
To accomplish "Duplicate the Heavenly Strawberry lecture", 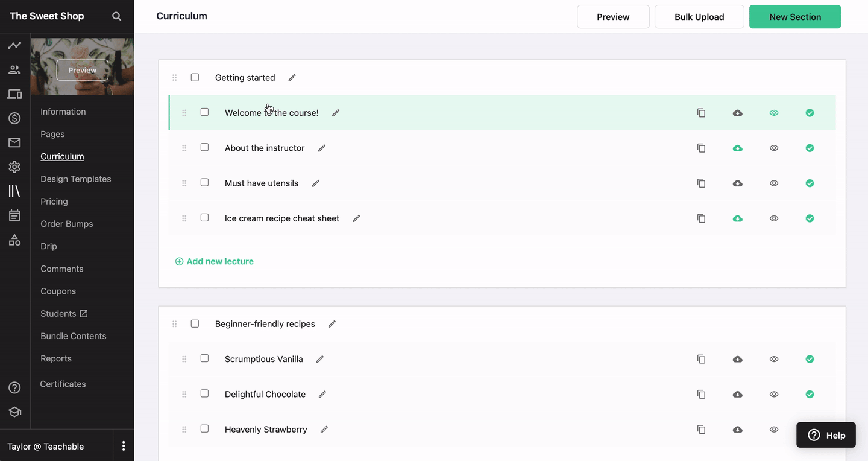I will point(701,430).
